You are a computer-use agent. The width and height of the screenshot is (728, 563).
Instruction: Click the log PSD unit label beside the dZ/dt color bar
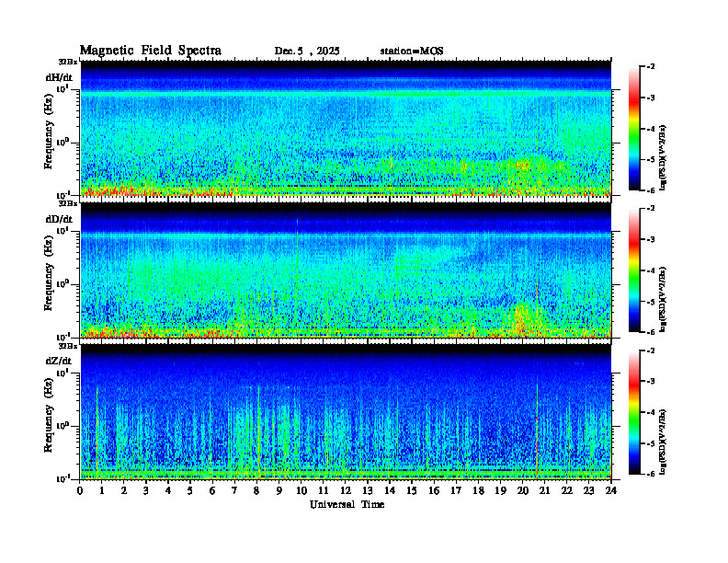[x=663, y=442]
